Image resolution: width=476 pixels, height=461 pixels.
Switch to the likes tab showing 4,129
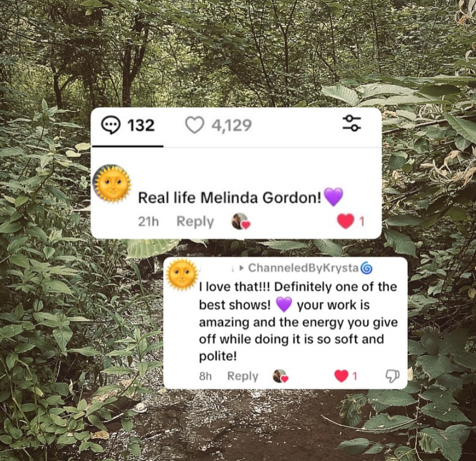point(218,125)
